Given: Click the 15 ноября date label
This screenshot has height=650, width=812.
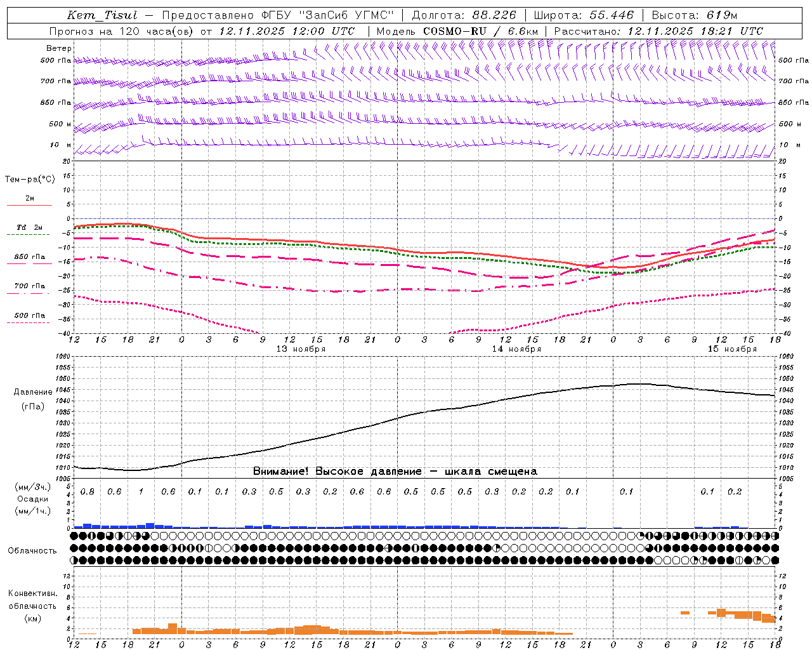Looking at the screenshot, I should click(733, 349).
